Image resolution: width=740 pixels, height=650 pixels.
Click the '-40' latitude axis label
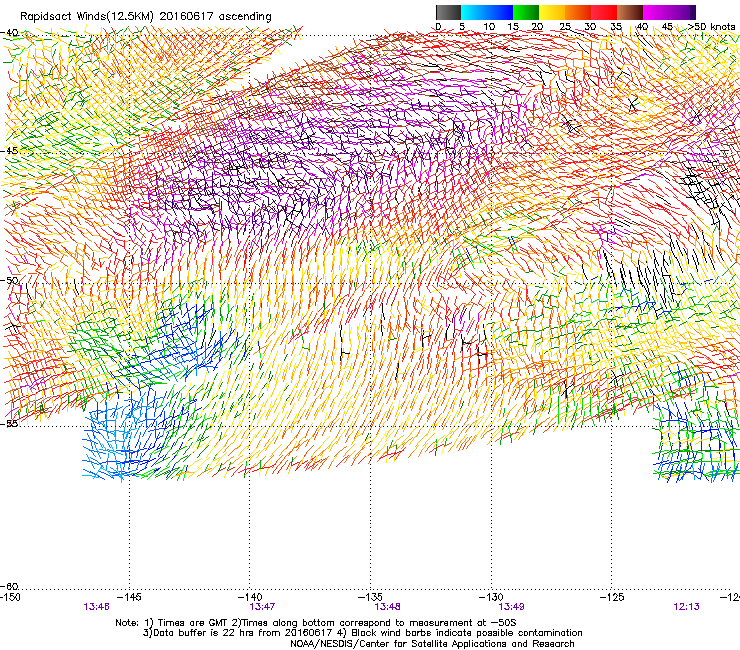click(9, 33)
